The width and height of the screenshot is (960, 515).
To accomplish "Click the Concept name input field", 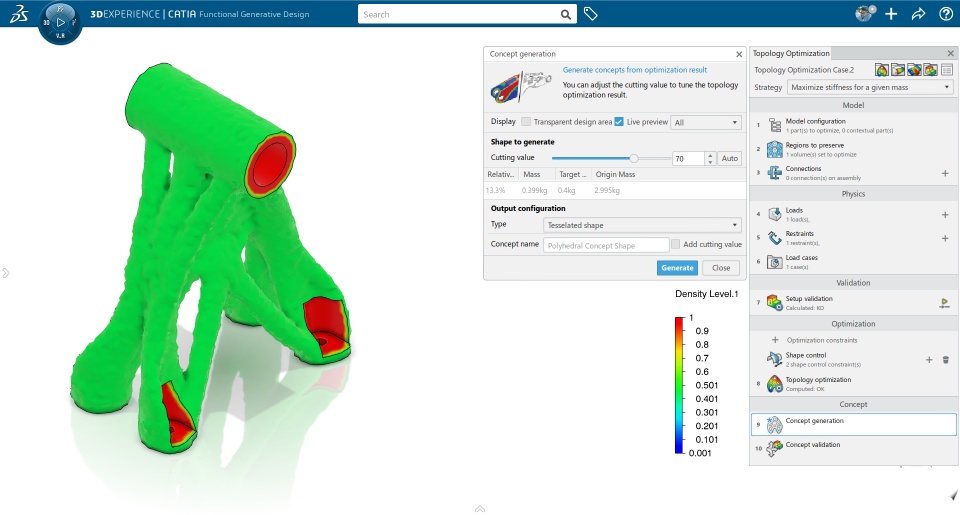I will click(x=606, y=245).
